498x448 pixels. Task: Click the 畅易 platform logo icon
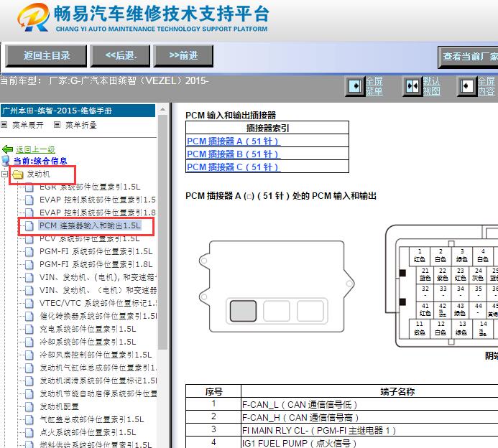(33, 18)
